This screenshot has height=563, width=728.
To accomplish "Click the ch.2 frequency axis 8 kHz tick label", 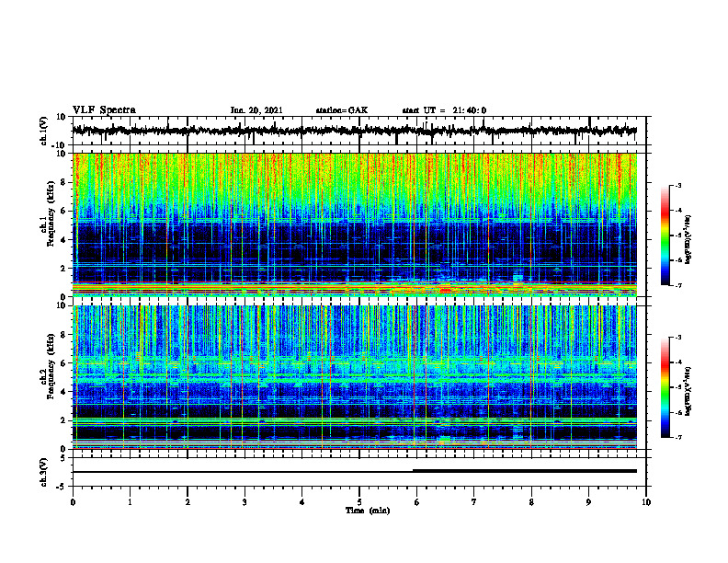I will click(x=63, y=335).
